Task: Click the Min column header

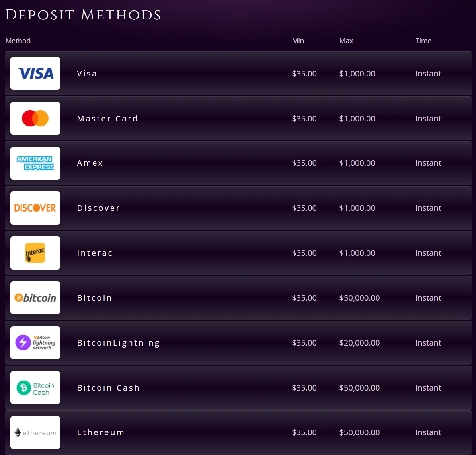Action: click(x=298, y=41)
